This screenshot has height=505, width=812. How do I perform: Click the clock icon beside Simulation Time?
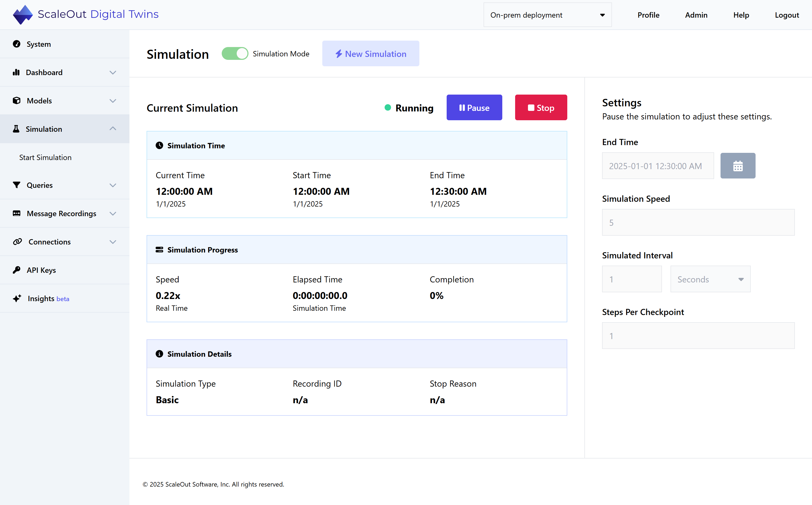click(x=159, y=145)
